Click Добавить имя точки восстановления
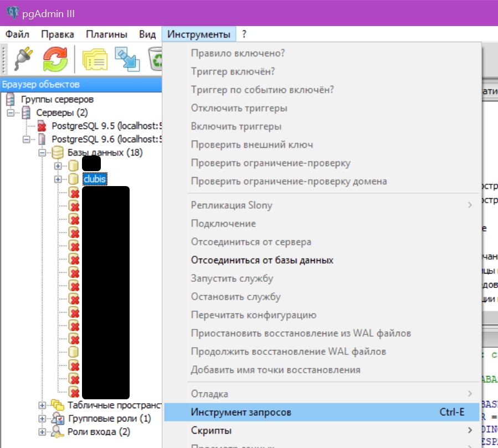 point(321,370)
